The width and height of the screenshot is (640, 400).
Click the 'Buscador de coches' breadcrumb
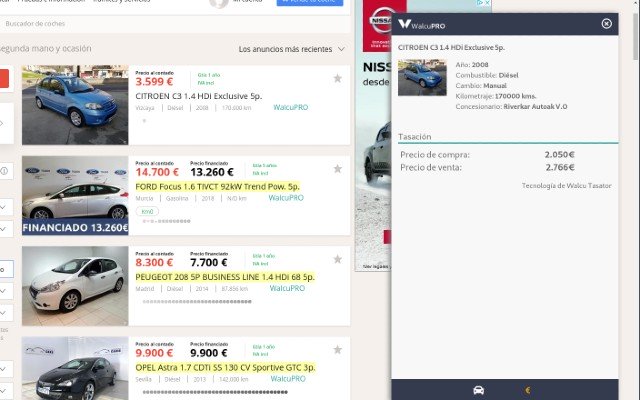click(35, 24)
